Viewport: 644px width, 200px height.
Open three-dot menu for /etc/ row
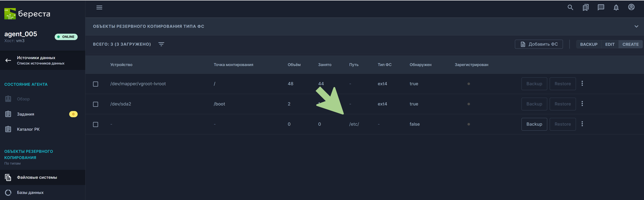(582, 124)
